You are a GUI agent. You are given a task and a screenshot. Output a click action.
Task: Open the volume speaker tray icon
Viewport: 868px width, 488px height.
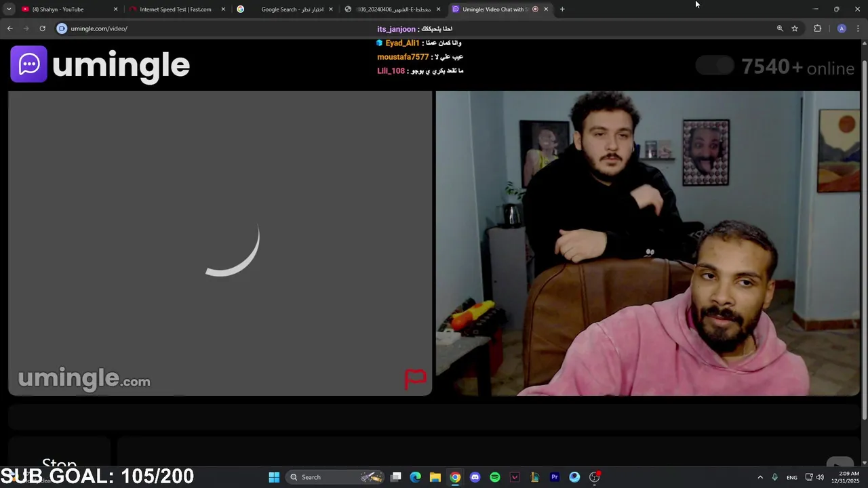pyautogui.click(x=820, y=477)
